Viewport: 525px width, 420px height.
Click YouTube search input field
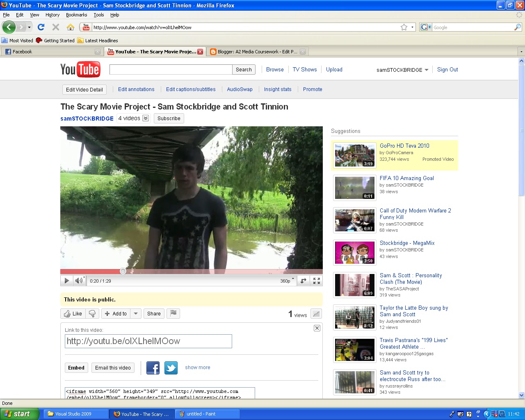click(171, 70)
